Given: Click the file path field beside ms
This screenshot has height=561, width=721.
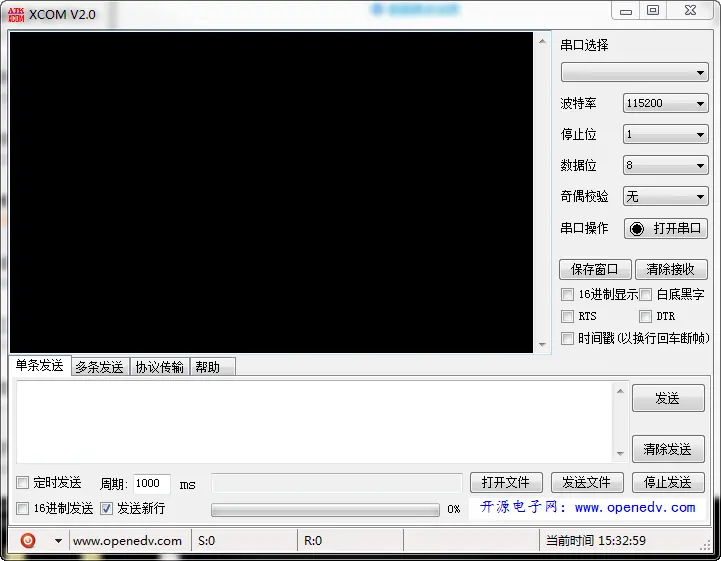Looking at the screenshot, I should click(x=337, y=483).
